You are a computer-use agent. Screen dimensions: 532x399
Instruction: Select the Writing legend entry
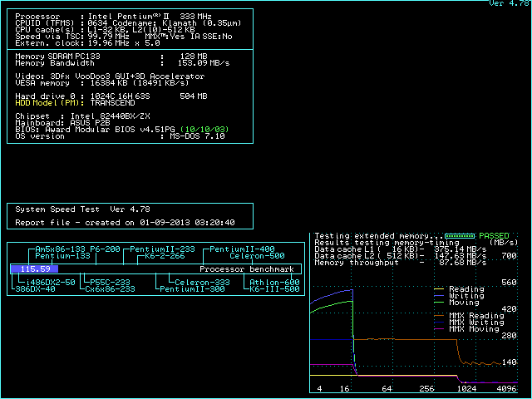click(x=460, y=296)
